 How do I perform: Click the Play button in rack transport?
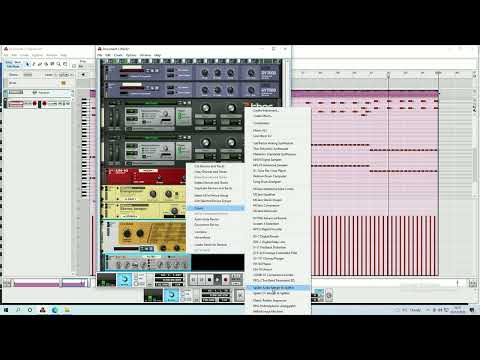(x=217, y=279)
